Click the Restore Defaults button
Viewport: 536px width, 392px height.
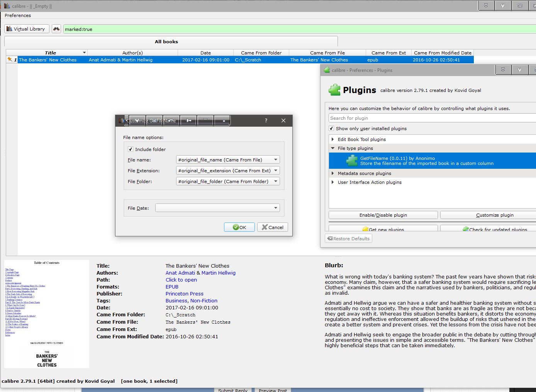click(x=349, y=239)
